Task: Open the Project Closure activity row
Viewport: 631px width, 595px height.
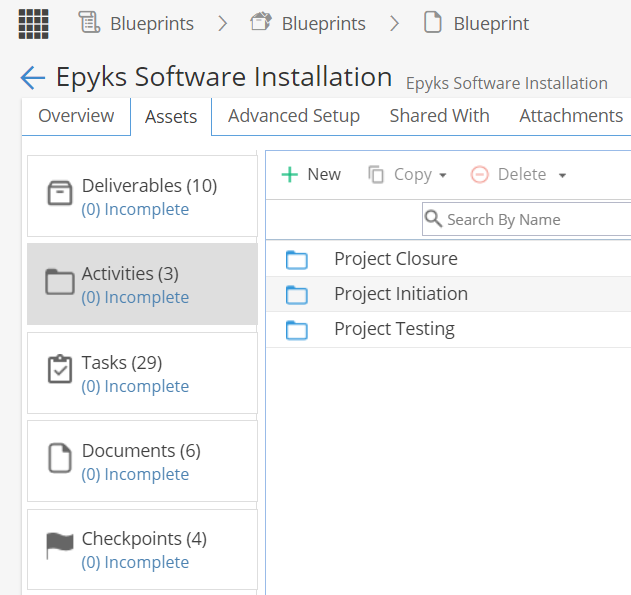Action: [x=448, y=259]
